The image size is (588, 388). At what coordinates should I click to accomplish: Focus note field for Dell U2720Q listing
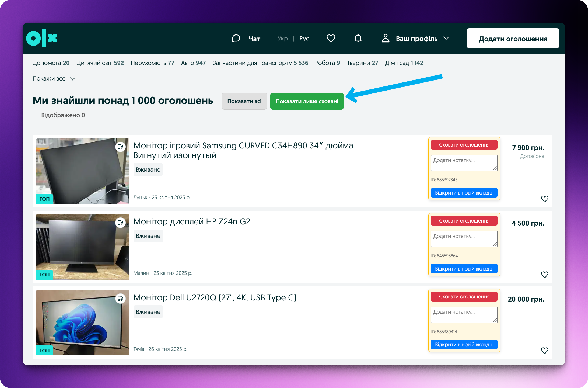(x=464, y=315)
